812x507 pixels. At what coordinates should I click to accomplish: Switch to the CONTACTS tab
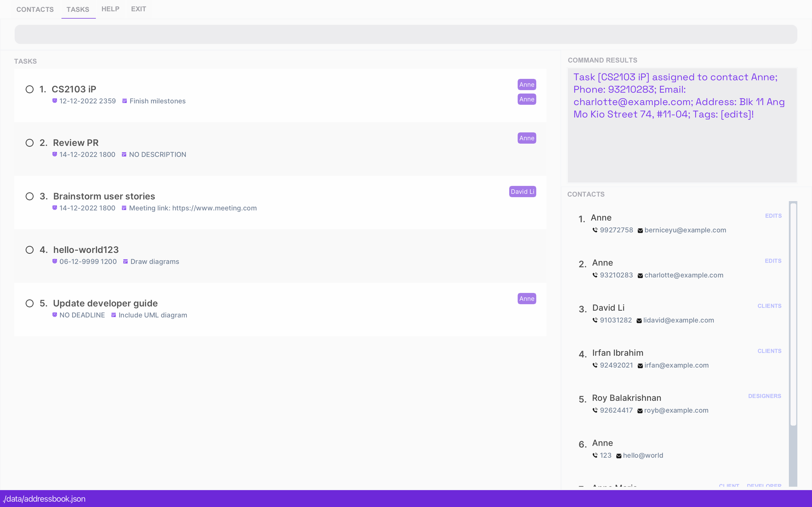pos(35,9)
